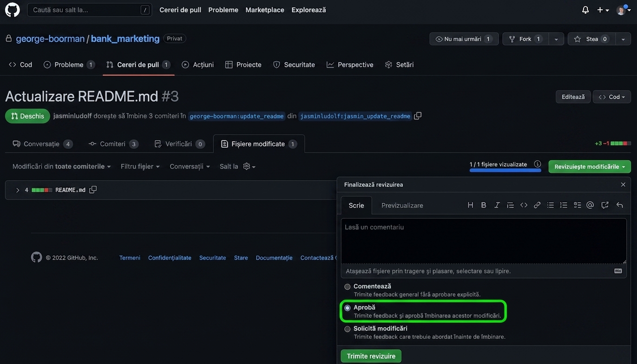Expand the Fork options arrow
The width and height of the screenshot is (637, 364).
click(556, 39)
